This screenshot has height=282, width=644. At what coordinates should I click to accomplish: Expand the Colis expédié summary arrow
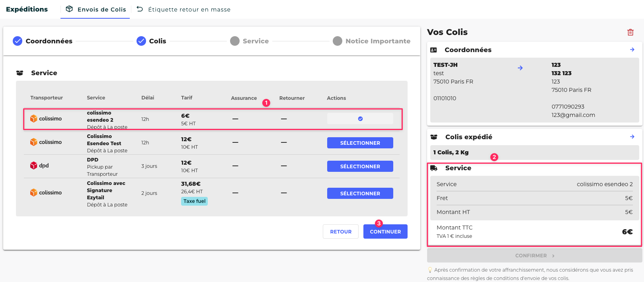click(632, 137)
